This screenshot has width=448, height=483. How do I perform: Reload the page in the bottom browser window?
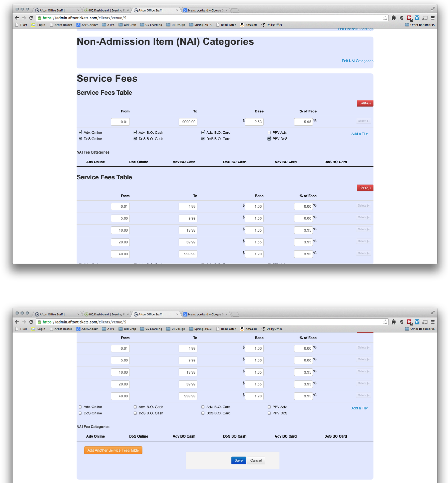click(x=31, y=322)
